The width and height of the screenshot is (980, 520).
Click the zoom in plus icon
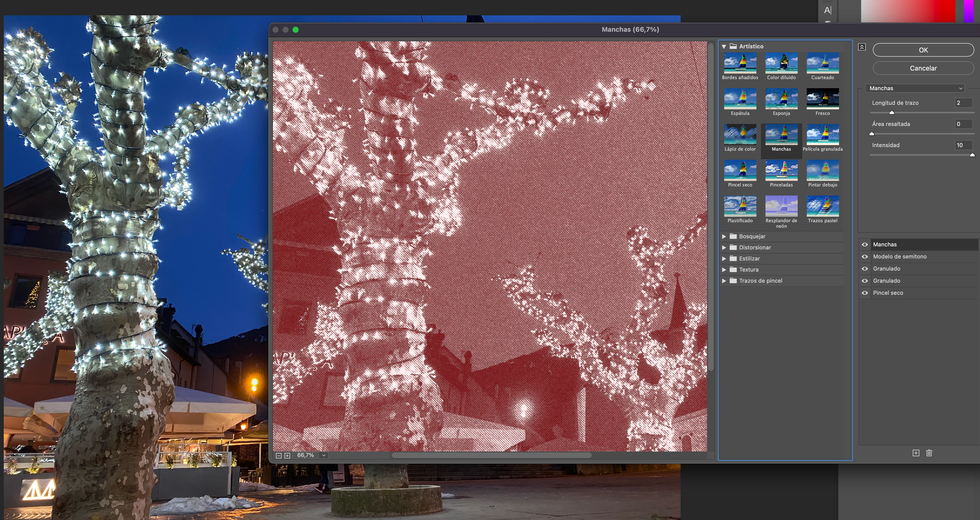click(x=287, y=456)
